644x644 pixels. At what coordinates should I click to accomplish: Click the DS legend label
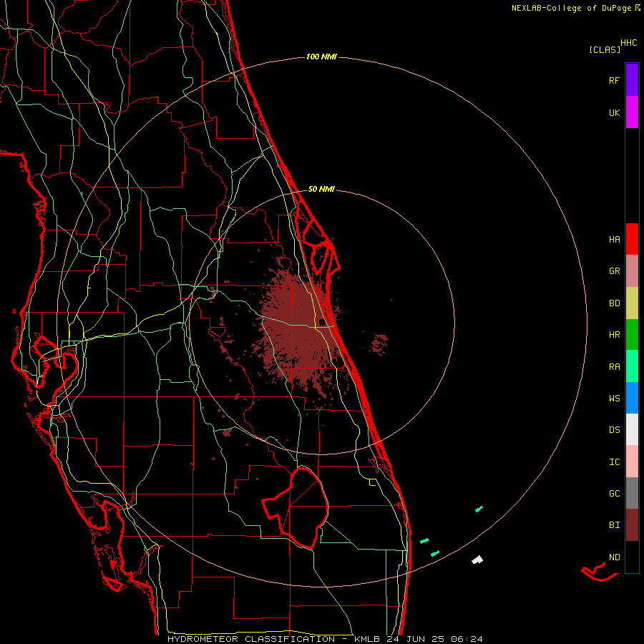[614, 430]
